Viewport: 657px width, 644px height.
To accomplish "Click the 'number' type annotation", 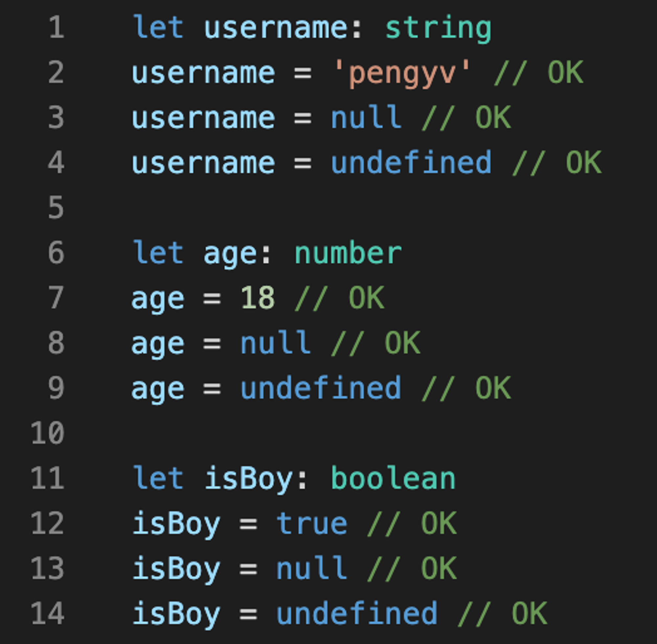I will [348, 253].
